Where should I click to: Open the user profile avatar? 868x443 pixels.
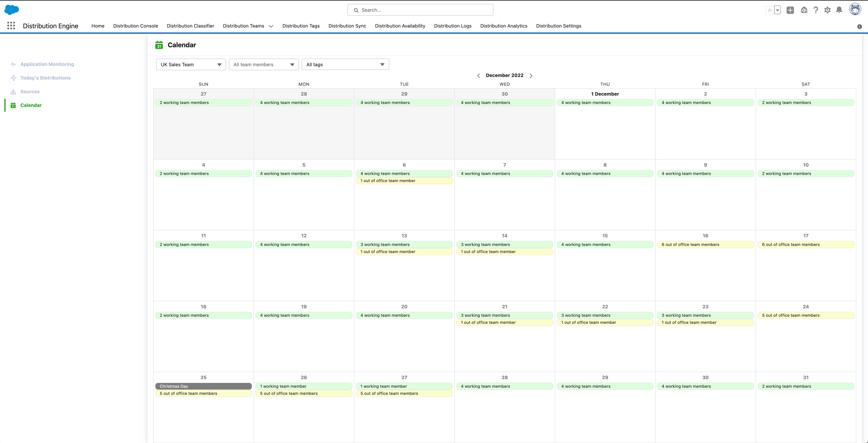click(x=855, y=9)
